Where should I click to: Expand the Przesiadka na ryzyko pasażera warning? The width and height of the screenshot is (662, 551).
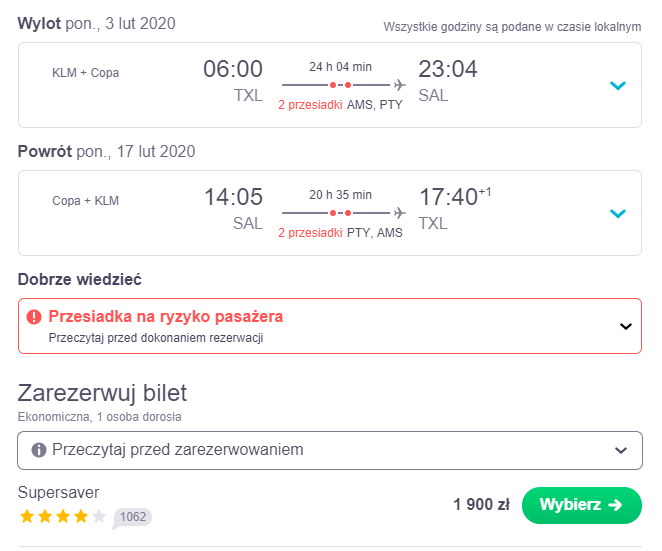click(x=626, y=326)
